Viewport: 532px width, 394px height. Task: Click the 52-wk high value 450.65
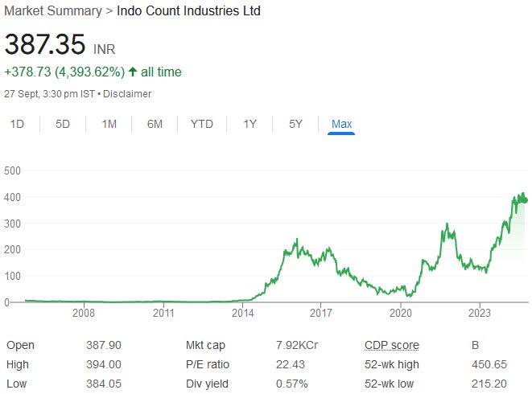tap(489, 364)
